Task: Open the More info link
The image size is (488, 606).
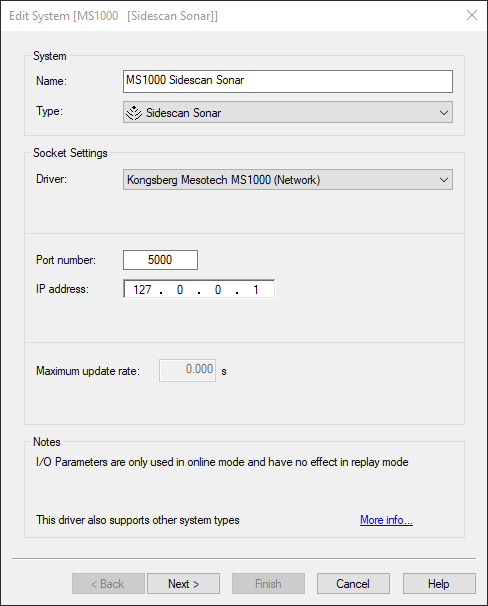Action: pyautogui.click(x=386, y=520)
